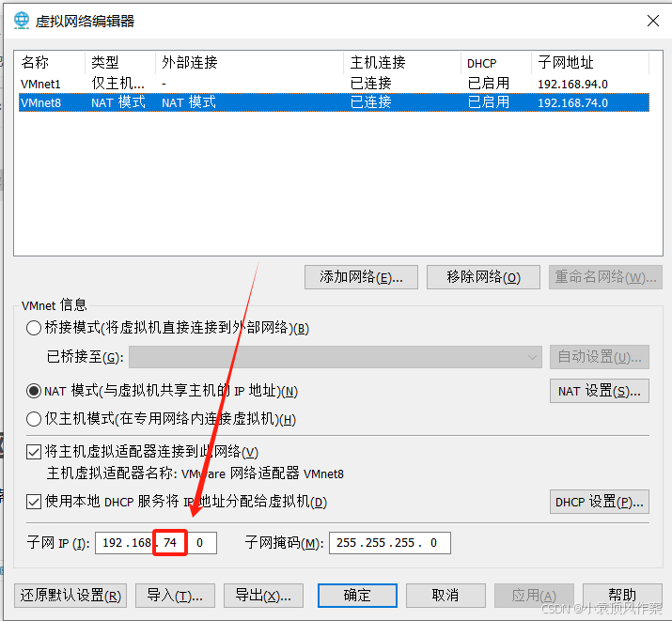Toggle 使用本地 DHCP 服务 checkbox
The image size is (672, 621).
tap(34, 502)
